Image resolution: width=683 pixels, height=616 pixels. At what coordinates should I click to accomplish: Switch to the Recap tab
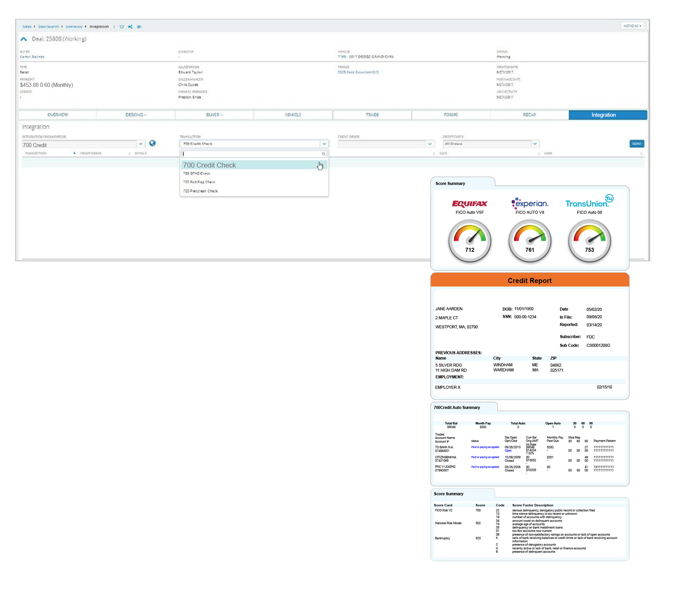(529, 115)
